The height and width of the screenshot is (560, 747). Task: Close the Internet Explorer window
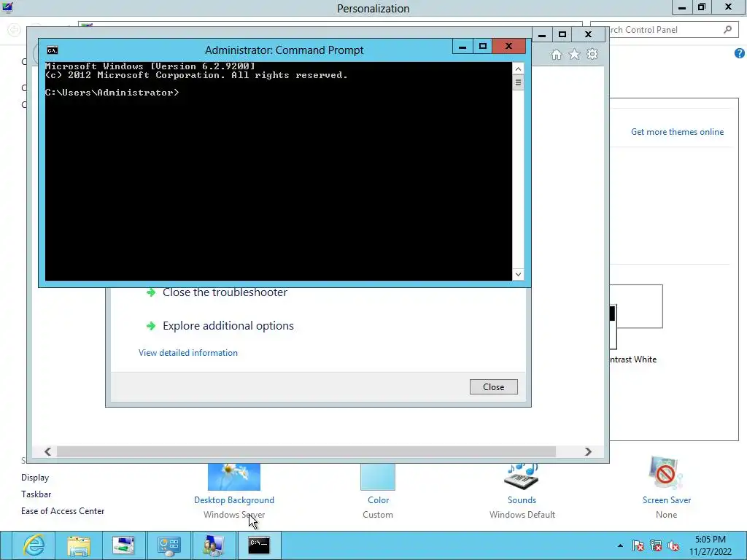pos(589,35)
